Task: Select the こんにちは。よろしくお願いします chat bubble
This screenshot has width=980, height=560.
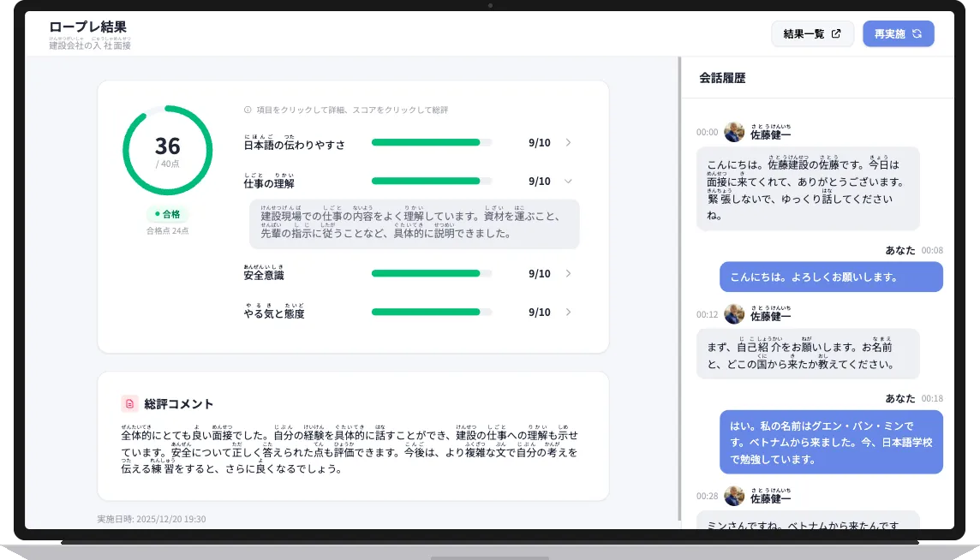Action: pos(831,277)
